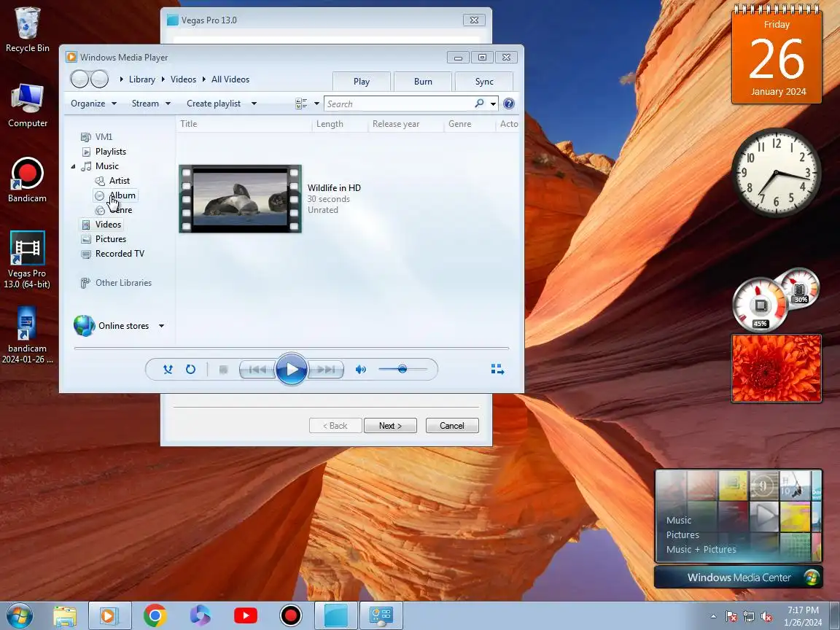The width and height of the screenshot is (840, 630).
Task: Open the Stream menu
Action: 150,104
